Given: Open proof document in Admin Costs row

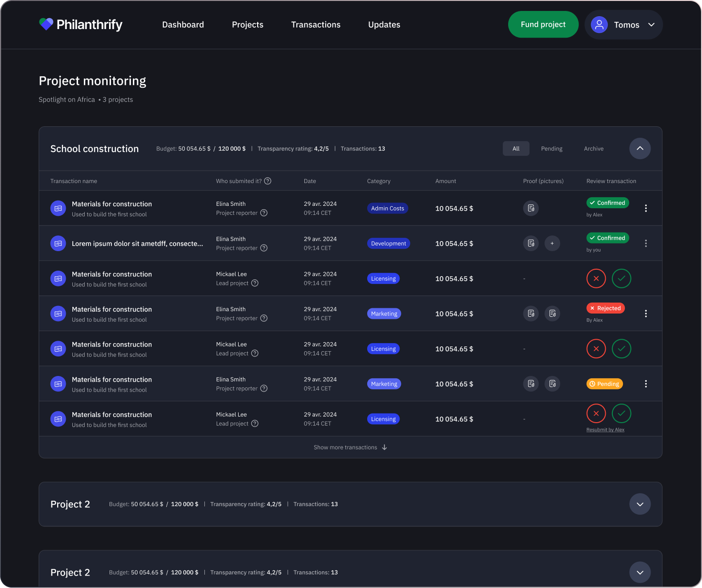Looking at the screenshot, I should click(x=531, y=208).
